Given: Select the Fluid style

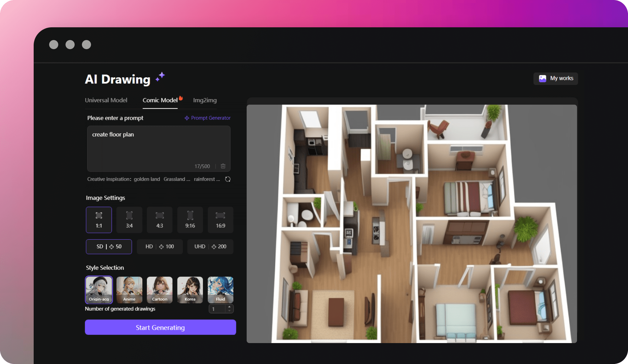Looking at the screenshot, I should [220, 290].
